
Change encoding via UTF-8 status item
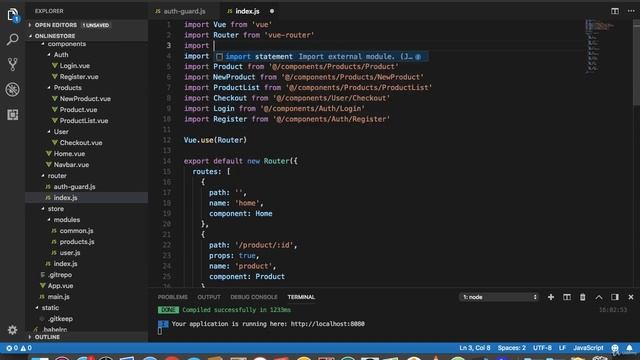(542, 348)
